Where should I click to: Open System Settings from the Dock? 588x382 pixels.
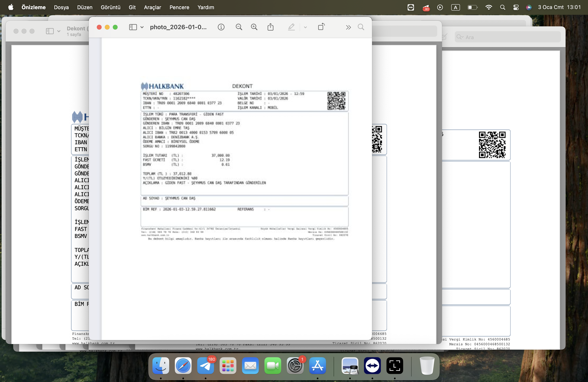click(x=295, y=365)
